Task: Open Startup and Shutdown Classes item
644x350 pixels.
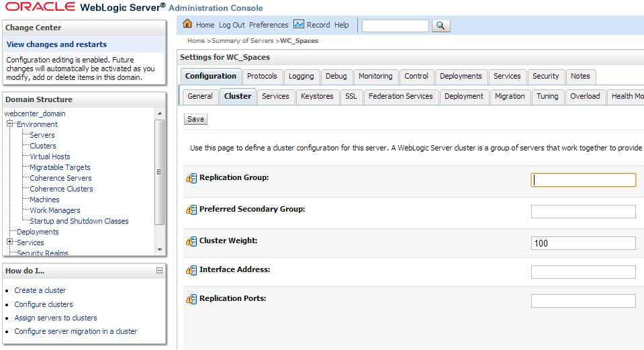Action: (x=79, y=220)
